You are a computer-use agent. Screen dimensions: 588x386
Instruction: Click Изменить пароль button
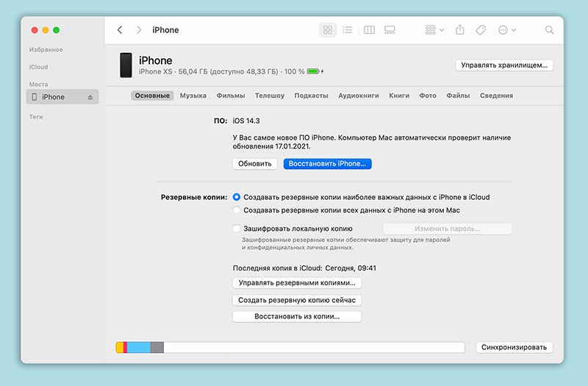tap(447, 229)
